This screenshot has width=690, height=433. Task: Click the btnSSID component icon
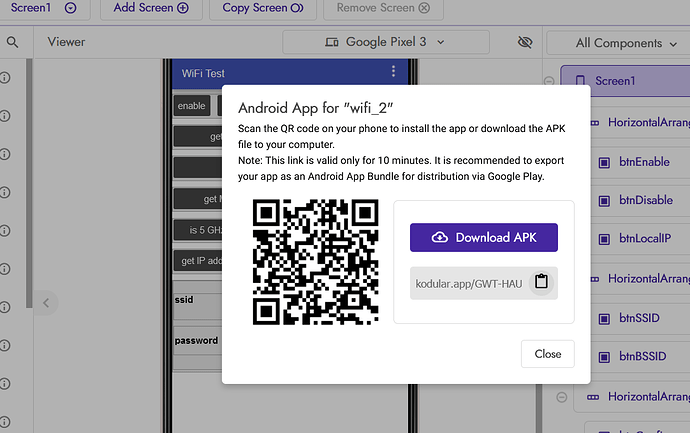[604, 318]
